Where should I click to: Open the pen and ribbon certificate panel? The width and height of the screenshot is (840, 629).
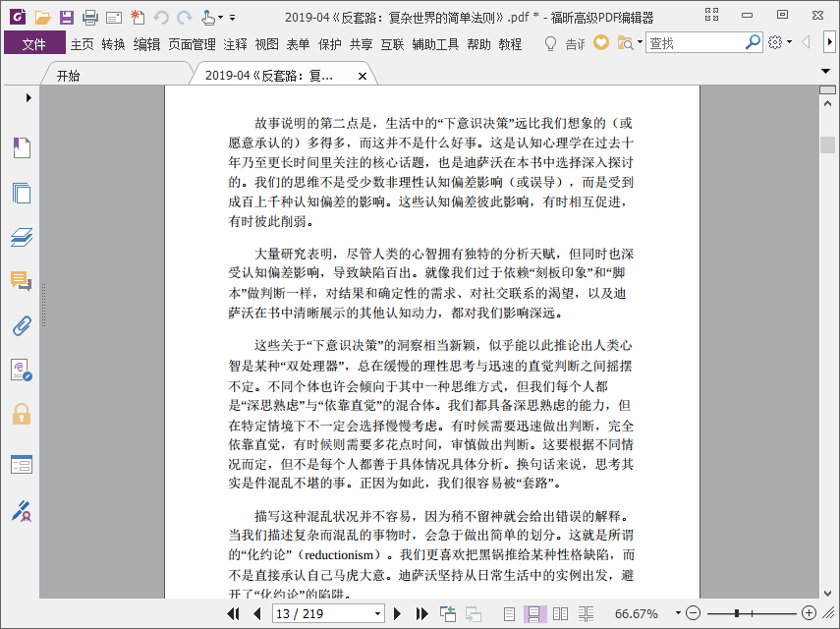[x=22, y=511]
